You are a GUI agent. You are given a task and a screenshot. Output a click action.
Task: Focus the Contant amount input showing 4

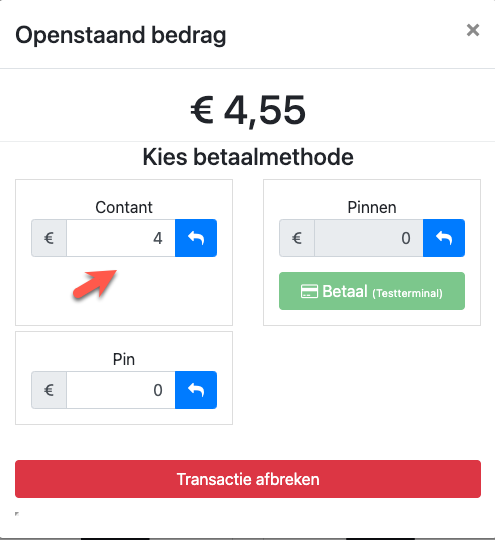coord(121,238)
